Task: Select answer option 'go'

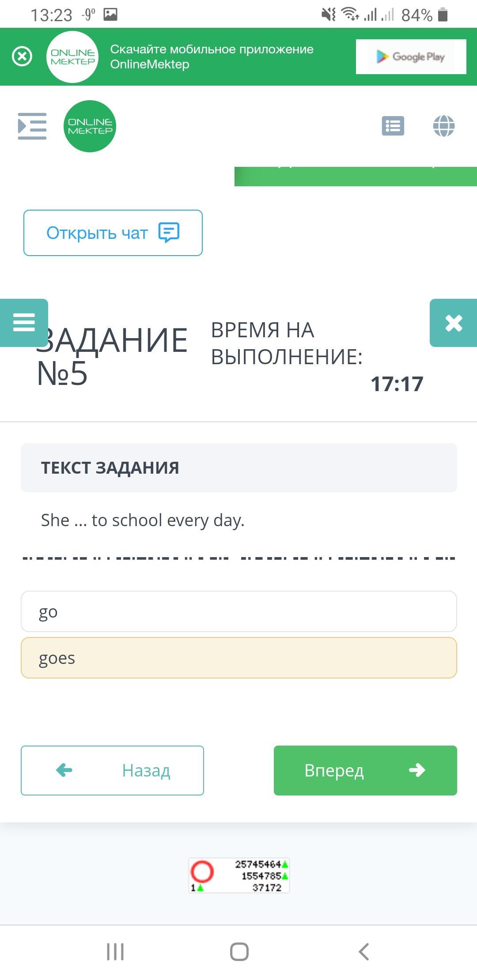Action: click(238, 611)
